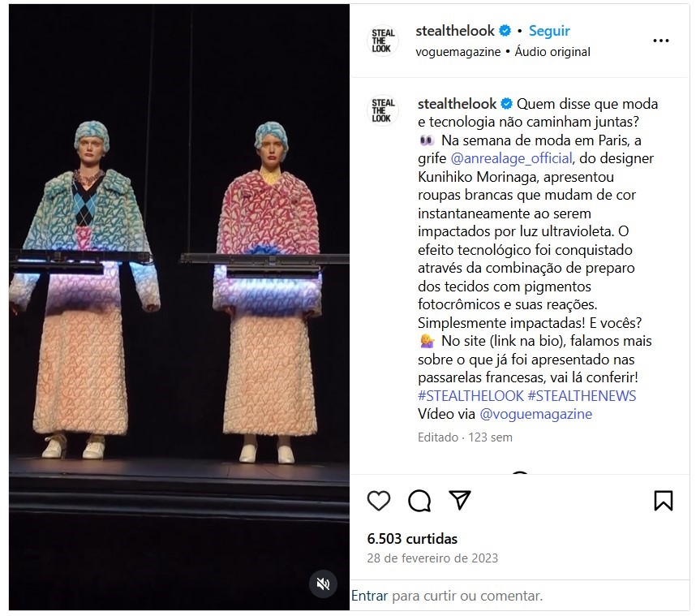Viewport: 696px width, 616px height.
Task: Open the stealthelook username in the header
Action: tap(454, 31)
